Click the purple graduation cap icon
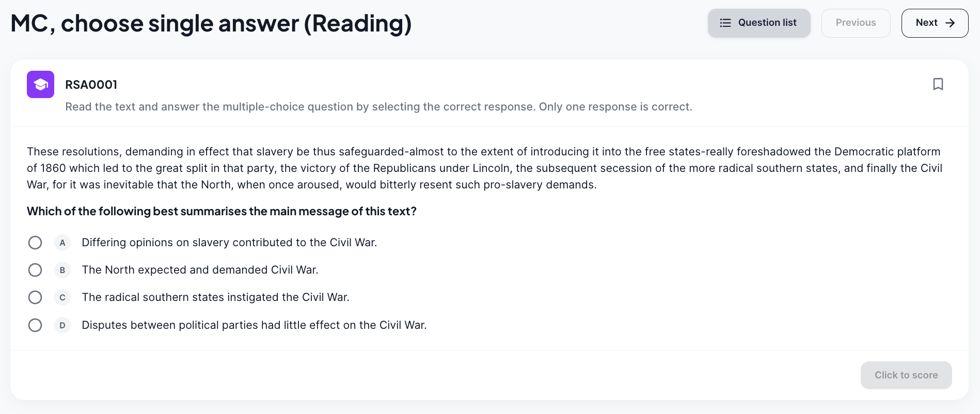The image size is (980, 414). [x=40, y=84]
